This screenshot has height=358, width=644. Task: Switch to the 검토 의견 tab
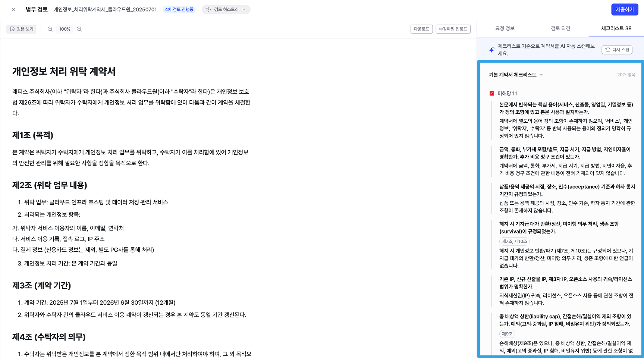point(560,28)
